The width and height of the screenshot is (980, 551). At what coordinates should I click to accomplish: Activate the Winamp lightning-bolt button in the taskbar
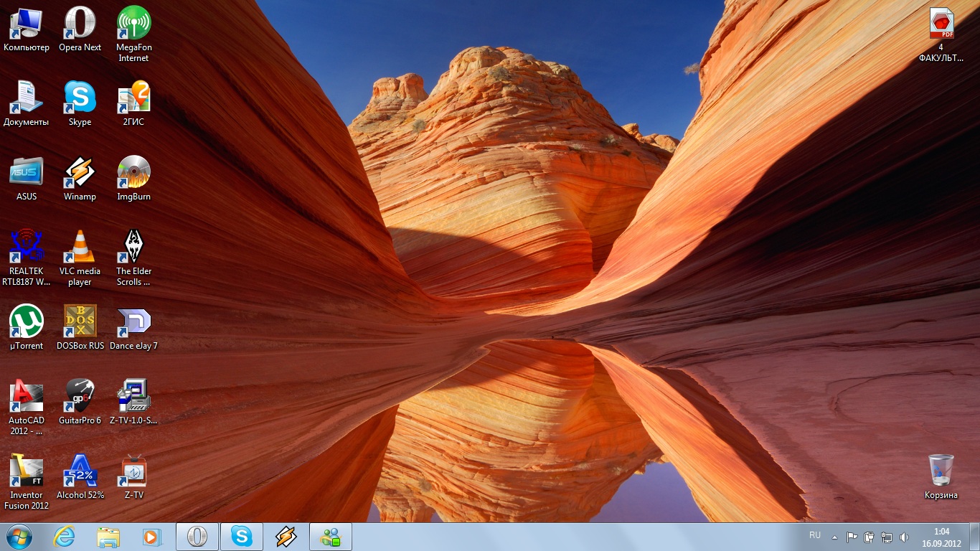click(x=286, y=537)
